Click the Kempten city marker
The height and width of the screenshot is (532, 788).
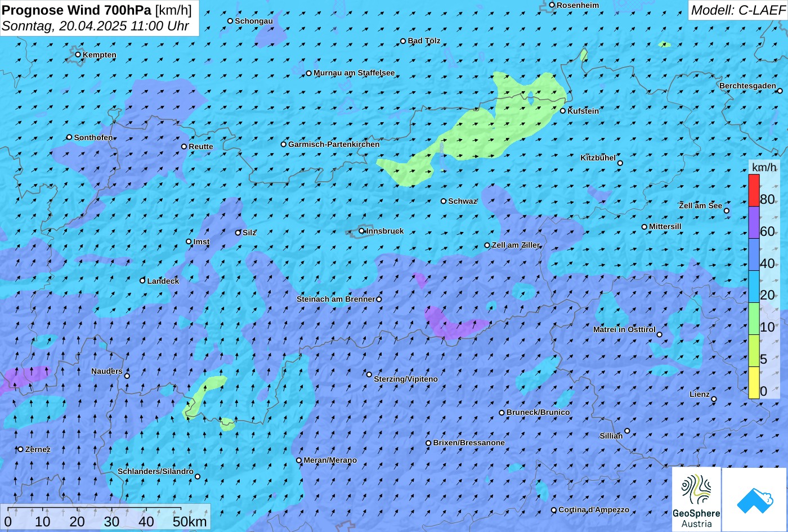tap(78, 55)
